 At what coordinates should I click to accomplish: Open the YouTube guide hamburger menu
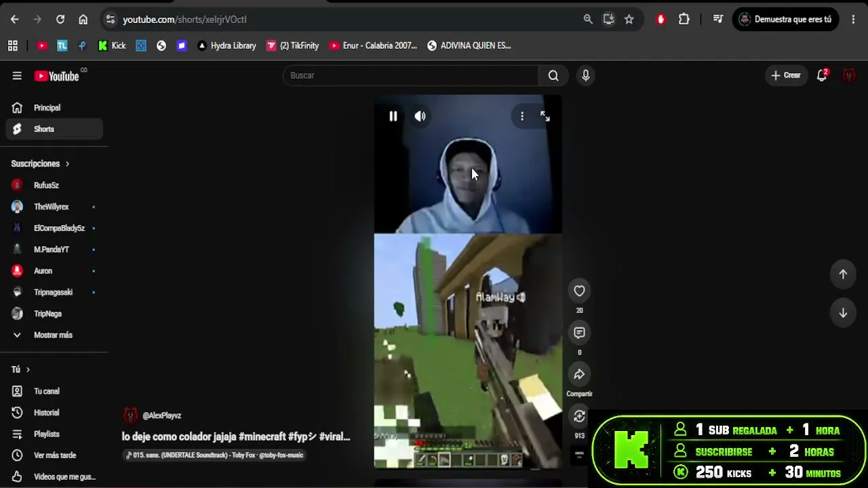17,76
